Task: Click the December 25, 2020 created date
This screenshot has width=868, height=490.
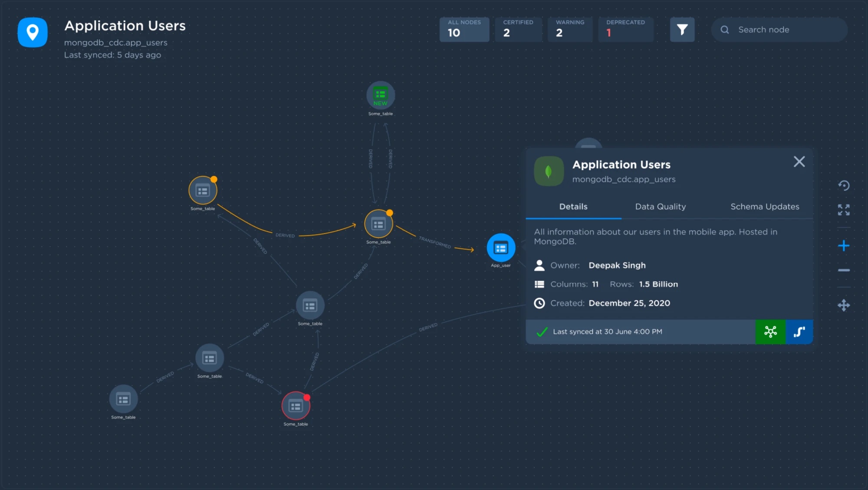Action: [x=629, y=303]
